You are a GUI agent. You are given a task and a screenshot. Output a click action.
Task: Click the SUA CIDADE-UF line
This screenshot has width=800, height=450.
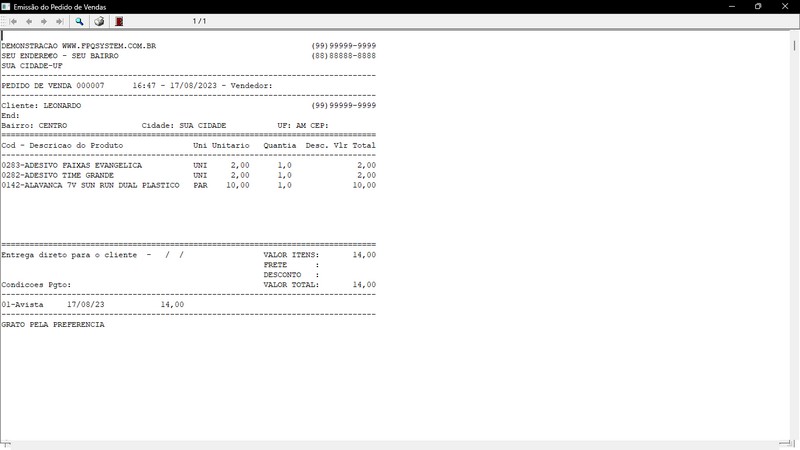32,66
